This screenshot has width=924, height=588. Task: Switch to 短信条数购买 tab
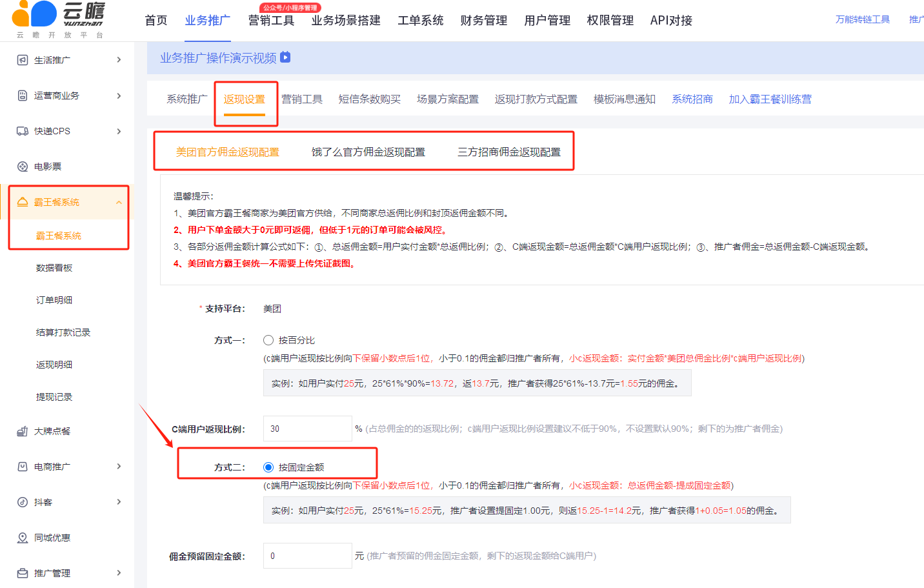370,99
